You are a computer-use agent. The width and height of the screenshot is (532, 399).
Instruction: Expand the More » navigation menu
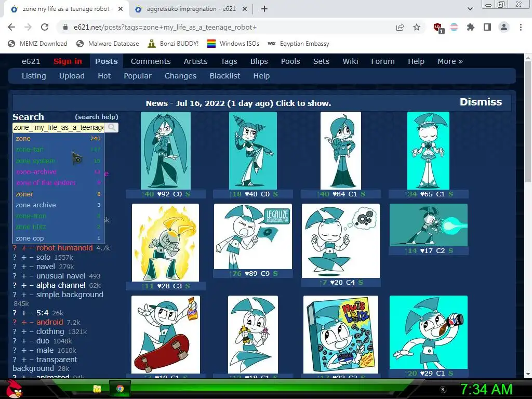pyautogui.click(x=450, y=61)
